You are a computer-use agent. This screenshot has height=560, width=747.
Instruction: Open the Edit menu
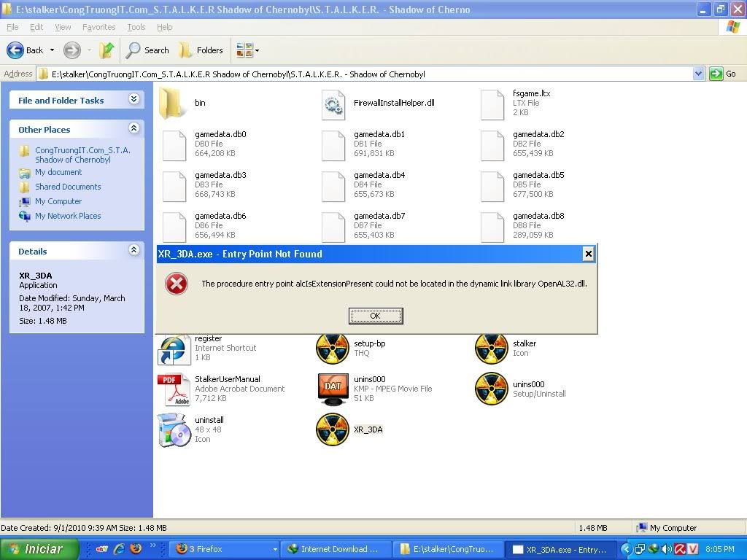(x=36, y=27)
